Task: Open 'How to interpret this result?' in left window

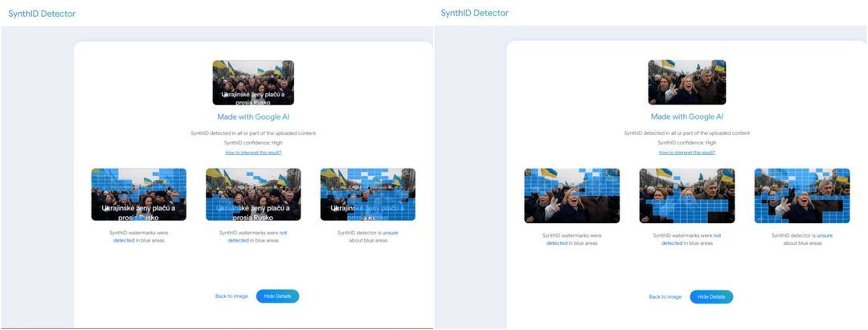Action: coord(253,152)
